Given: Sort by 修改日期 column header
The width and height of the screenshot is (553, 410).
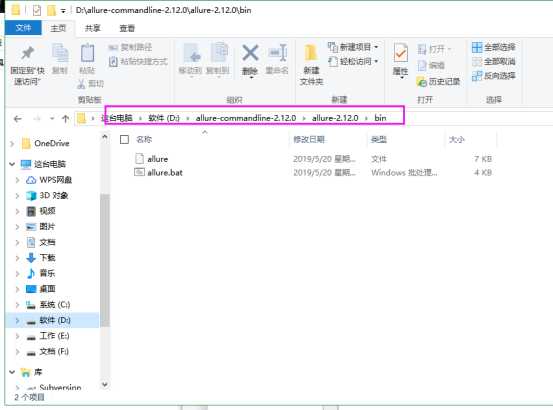Looking at the screenshot, I should point(309,140).
